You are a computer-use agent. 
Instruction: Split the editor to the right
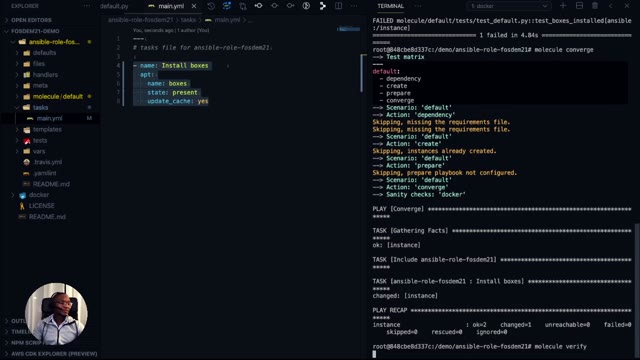pyautogui.click(x=338, y=6)
